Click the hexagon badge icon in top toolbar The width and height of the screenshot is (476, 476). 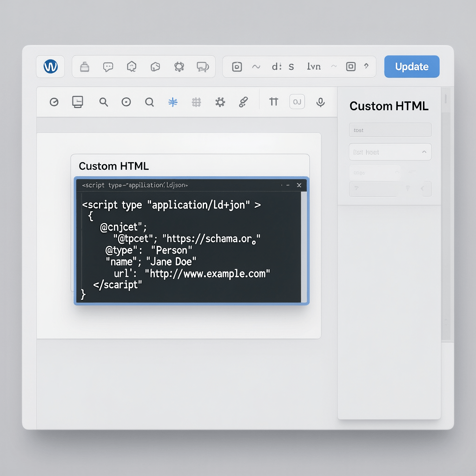[132, 66]
